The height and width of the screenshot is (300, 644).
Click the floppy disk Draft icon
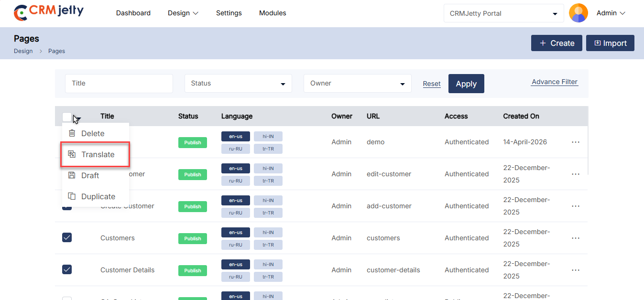[72, 175]
